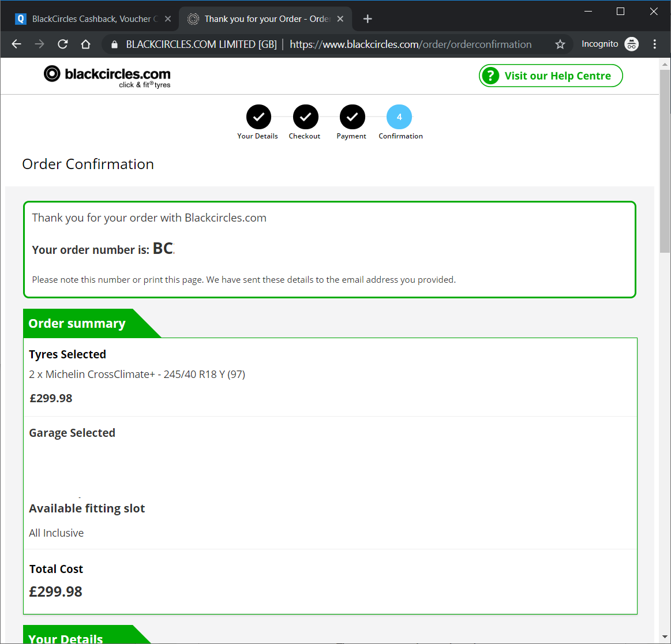Close the Thank you for your Order tab

point(340,19)
